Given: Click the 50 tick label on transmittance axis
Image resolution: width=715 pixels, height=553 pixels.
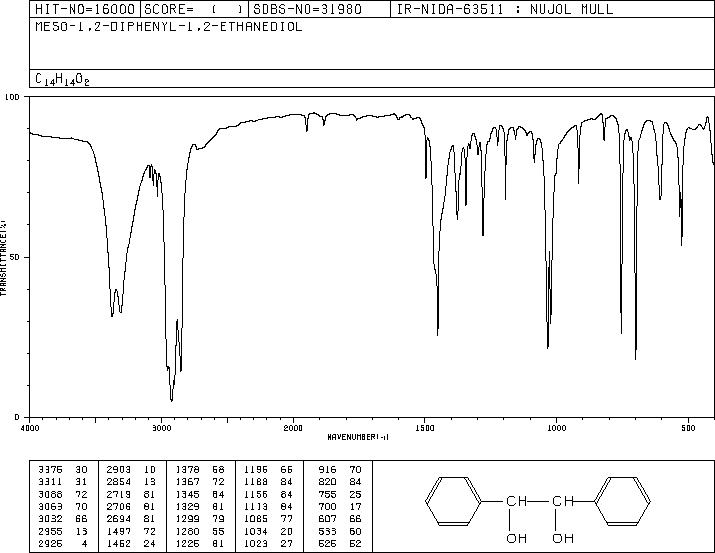Looking at the screenshot, I should [15, 257].
